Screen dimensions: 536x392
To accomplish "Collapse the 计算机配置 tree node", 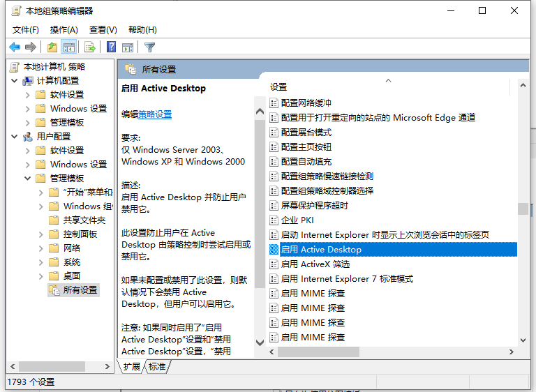I will 15,81.
